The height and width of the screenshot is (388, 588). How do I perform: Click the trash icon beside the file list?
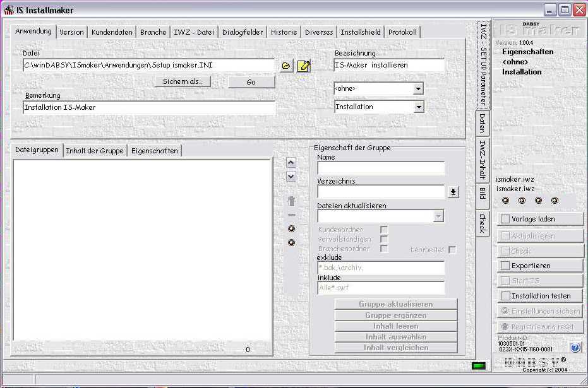click(291, 201)
